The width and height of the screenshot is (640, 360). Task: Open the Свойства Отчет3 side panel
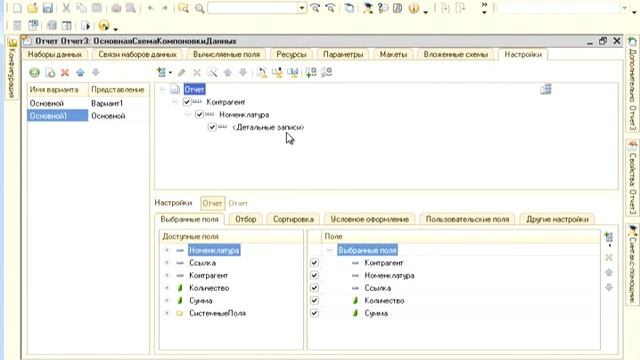[633, 178]
